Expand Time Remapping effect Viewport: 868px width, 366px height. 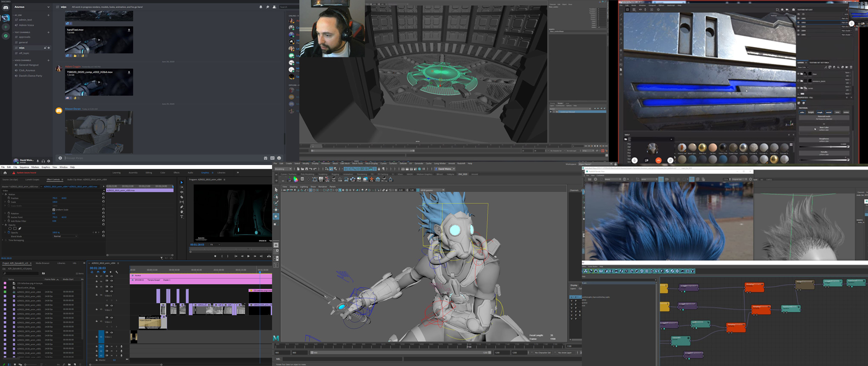(x=3, y=240)
